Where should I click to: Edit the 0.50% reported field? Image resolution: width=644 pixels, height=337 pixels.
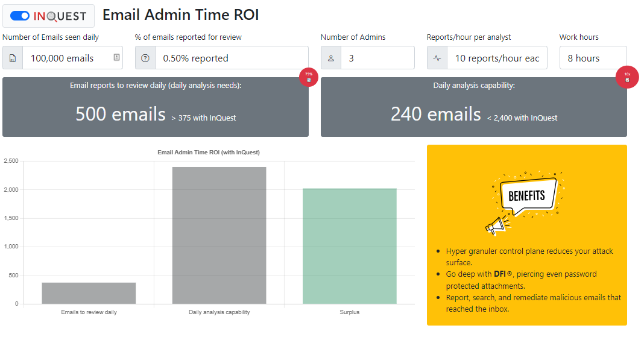coord(232,58)
